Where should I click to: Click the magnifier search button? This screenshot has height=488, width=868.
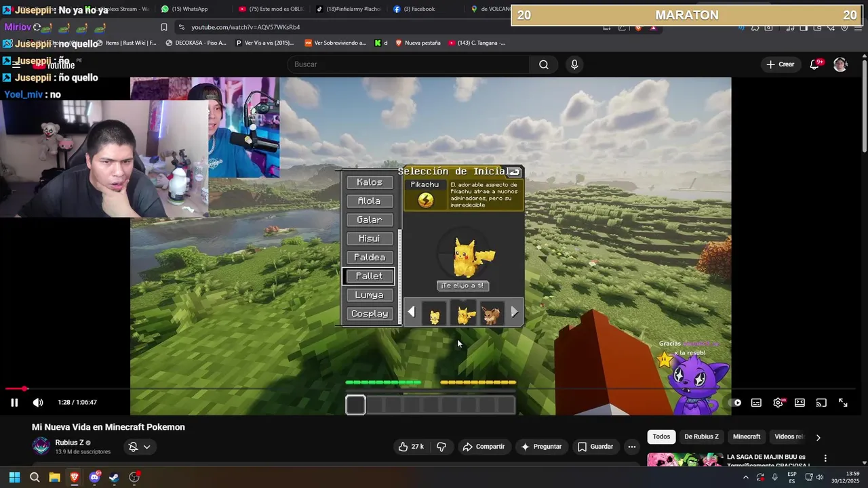544,64
